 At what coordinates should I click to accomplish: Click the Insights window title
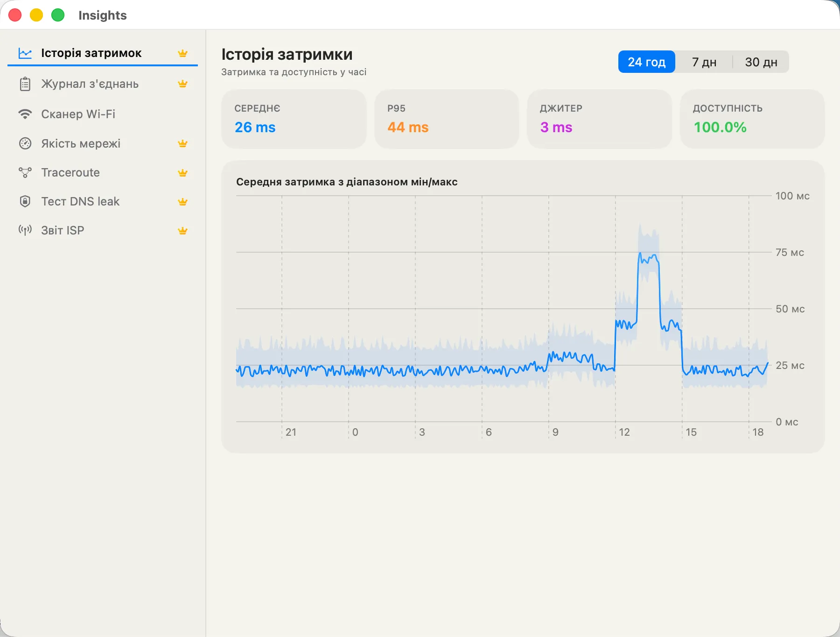pos(103,15)
